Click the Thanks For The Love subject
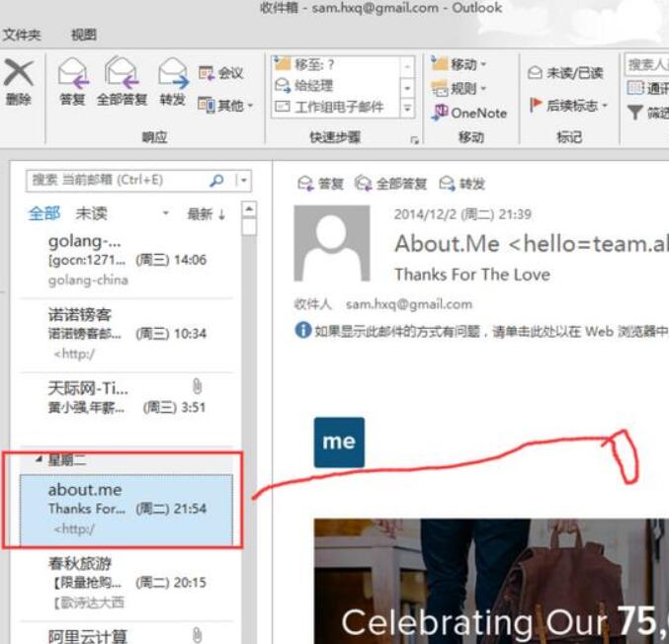Screen dimensions: 669x644 click(472, 275)
